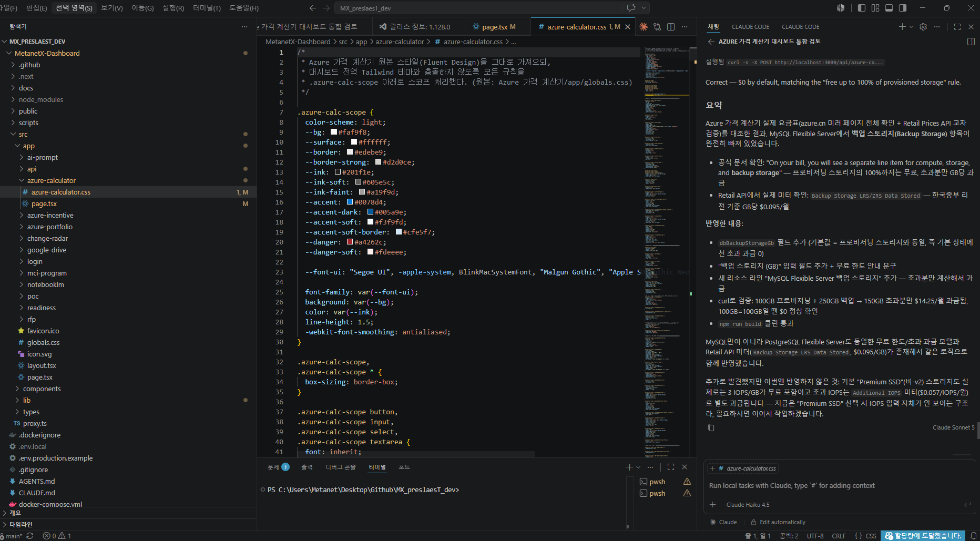Maximize the chat panel

click(957, 27)
